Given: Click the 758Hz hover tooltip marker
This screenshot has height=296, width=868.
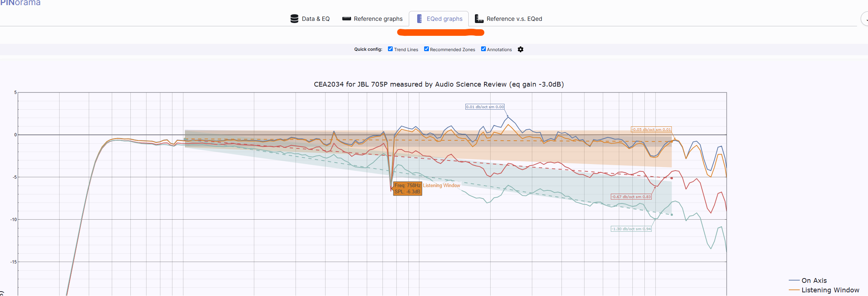Looking at the screenshot, I should [x=407, y=189].
